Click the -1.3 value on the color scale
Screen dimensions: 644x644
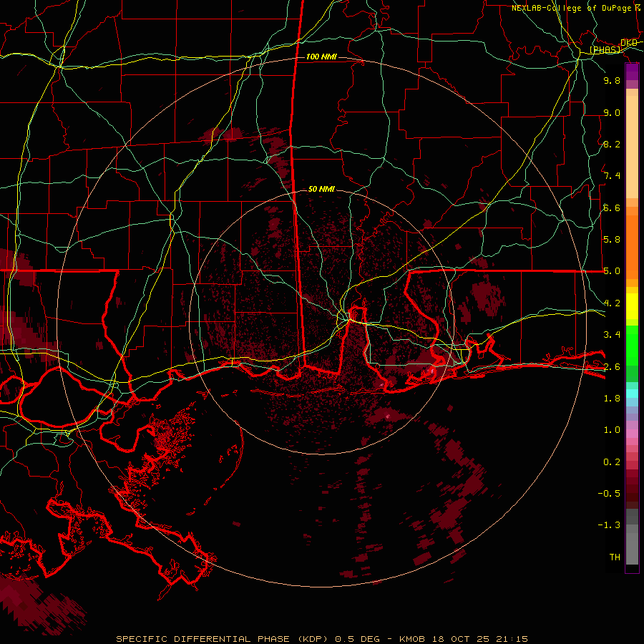pos(609,525)
